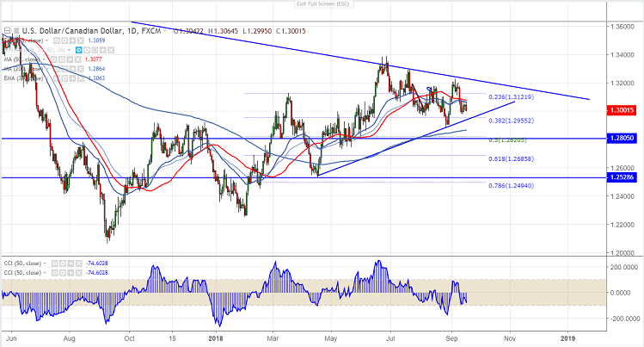Open Ichimoku indicator format settings
This screenshot has width=644, height=347.
(87, 50)
